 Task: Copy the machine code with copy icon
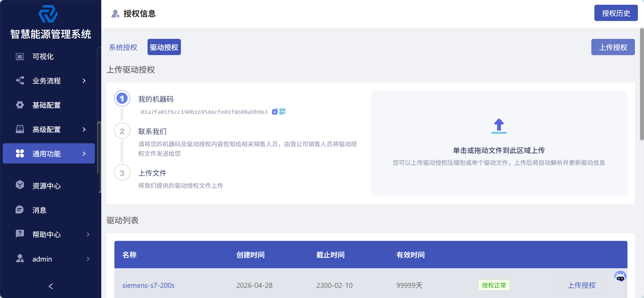(275, 112)
